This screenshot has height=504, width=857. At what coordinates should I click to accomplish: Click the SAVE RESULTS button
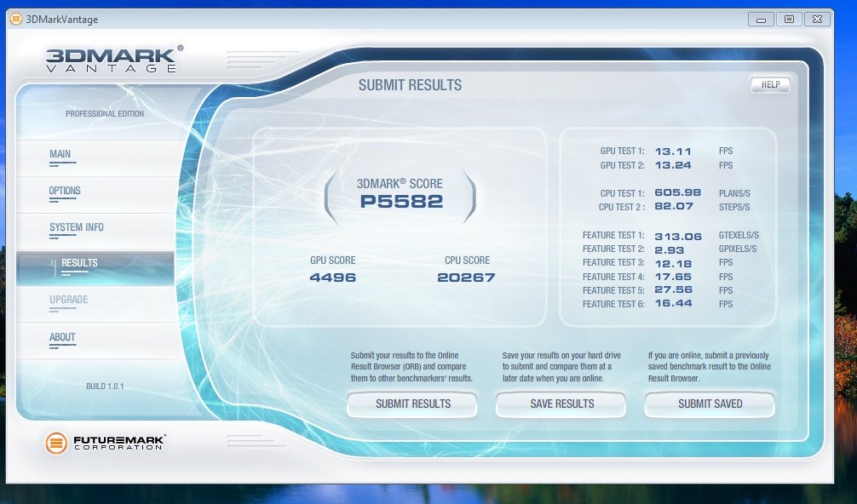[x=561, y=404]
